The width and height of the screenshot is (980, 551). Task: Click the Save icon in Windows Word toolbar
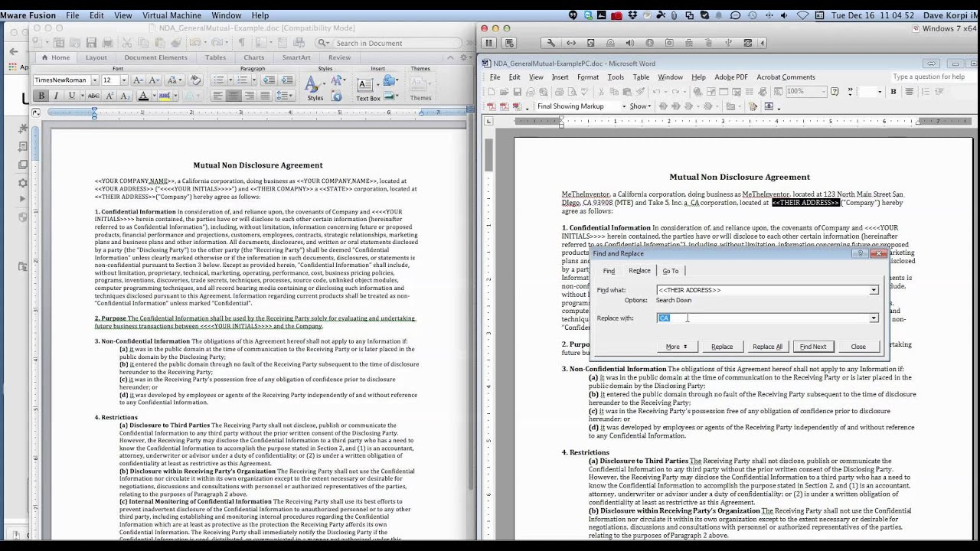tap(518, 91)
